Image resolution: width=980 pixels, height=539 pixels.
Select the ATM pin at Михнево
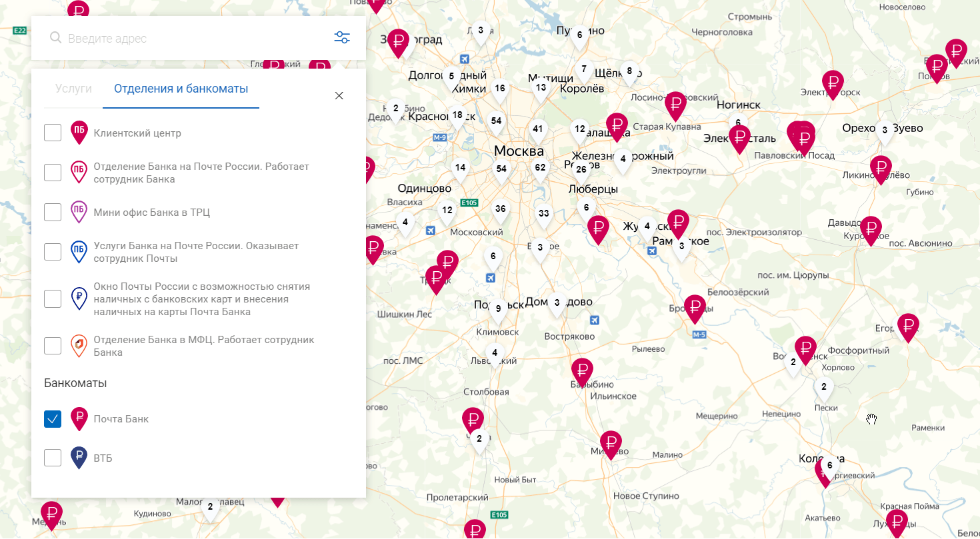pos(611,444)
